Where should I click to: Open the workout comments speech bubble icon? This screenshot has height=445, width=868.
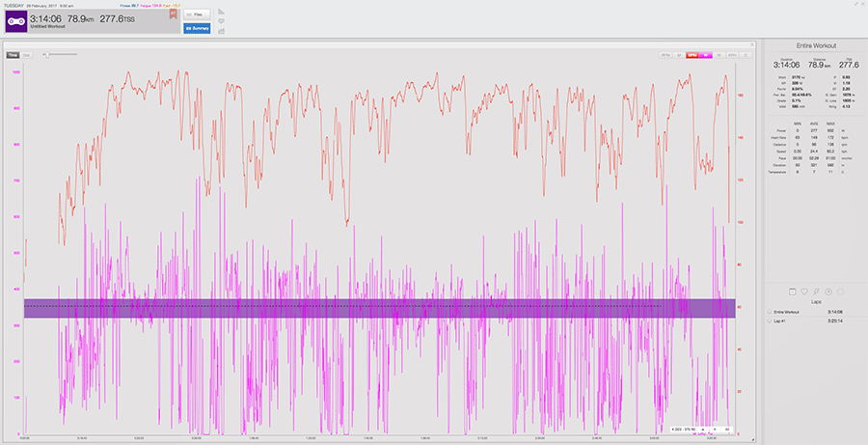(x=222, y=21)
